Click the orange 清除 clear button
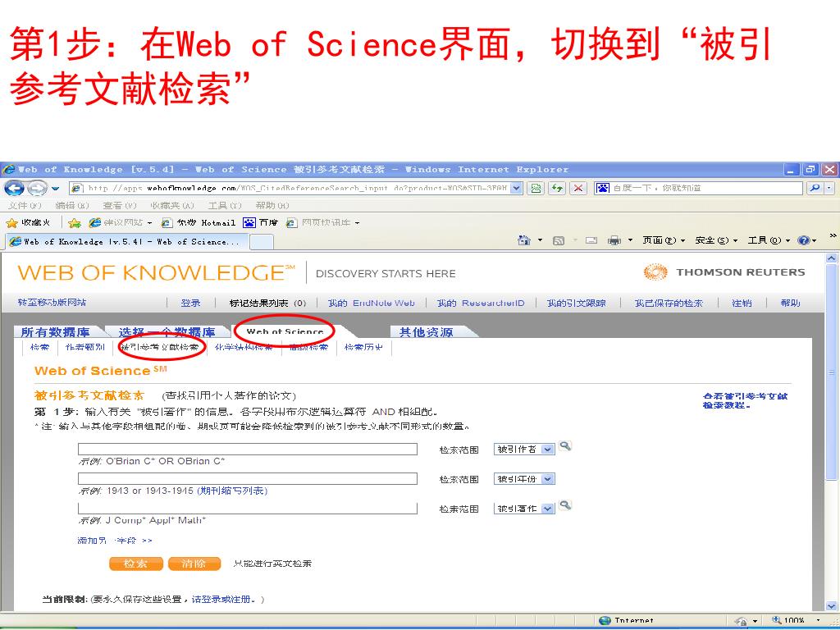The height and width of the screenshot is (630, 840). (x=194, y=564)
